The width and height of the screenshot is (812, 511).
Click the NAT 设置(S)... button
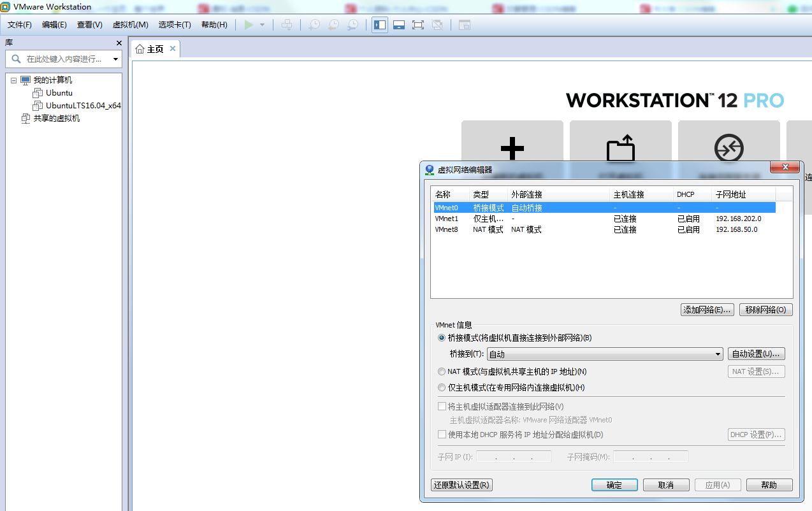click(757, 371)
